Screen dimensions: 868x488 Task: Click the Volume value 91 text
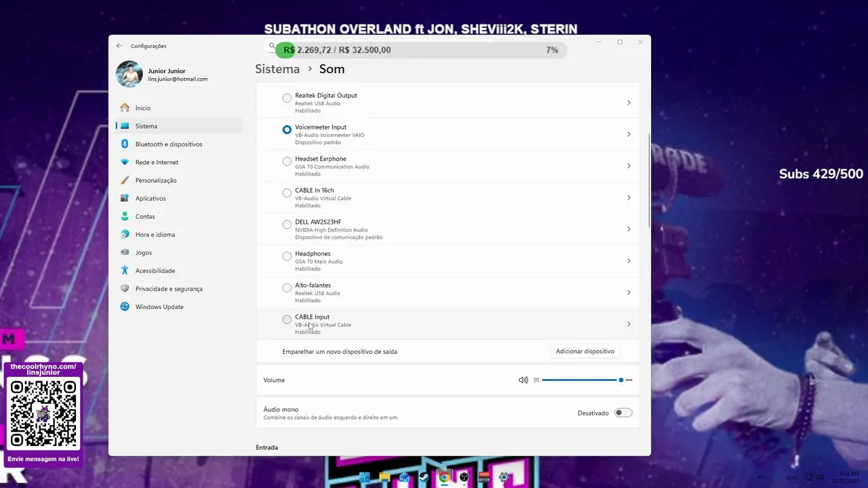point(536,380)
